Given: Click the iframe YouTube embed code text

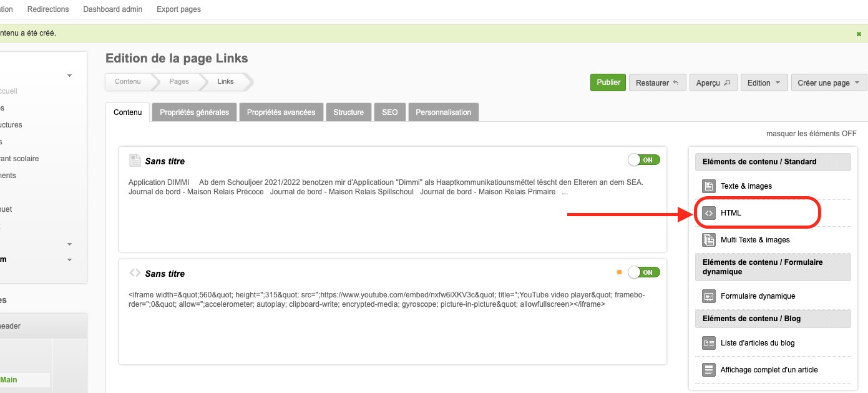Looking at the screenshot, I should (387, 299).
